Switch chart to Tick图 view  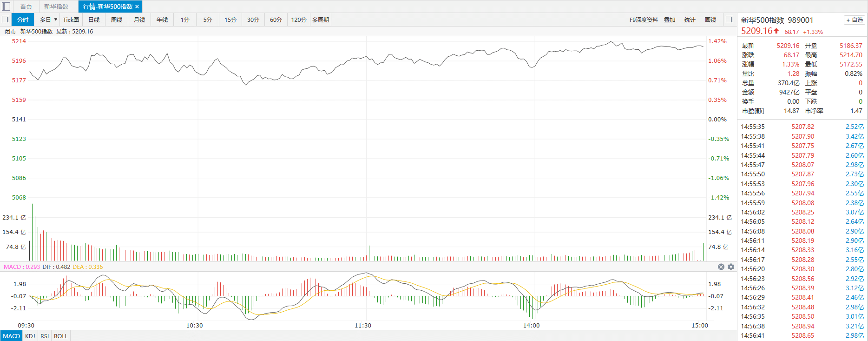[71, 20]
